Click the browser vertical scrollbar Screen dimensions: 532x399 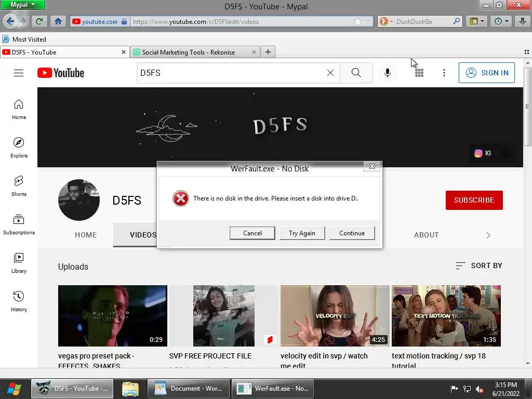pos(527,107)
